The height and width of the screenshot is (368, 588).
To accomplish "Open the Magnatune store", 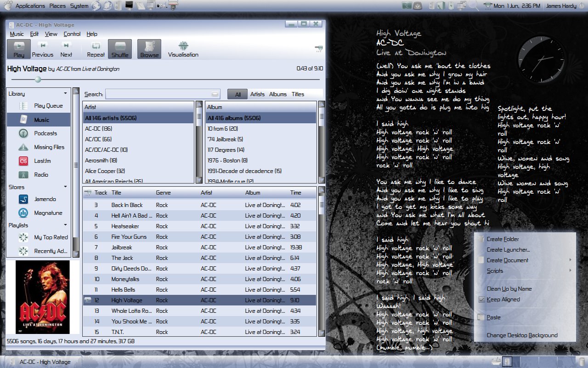I will click(39, 213).
